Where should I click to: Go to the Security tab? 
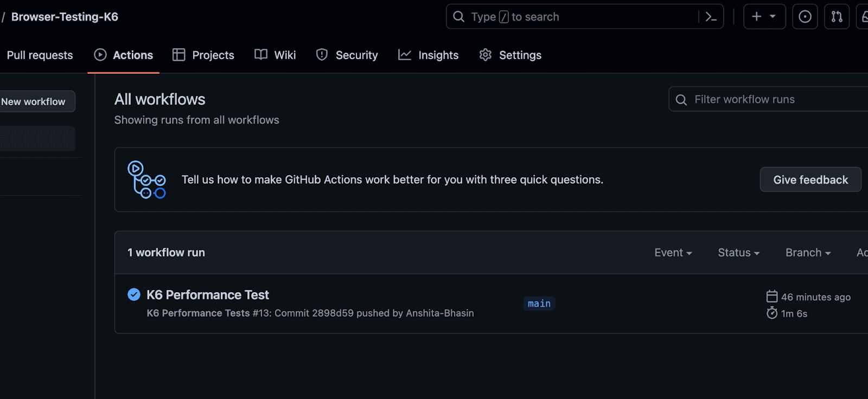[356, 55]
